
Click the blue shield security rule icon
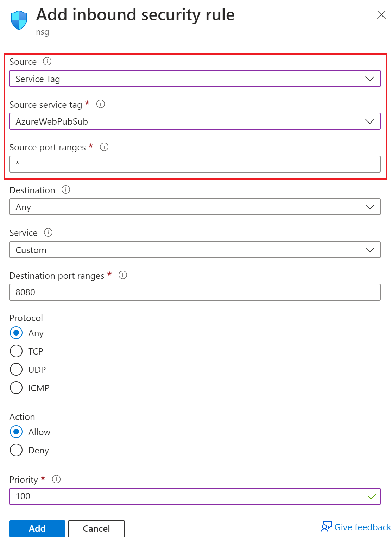(19, 20)
